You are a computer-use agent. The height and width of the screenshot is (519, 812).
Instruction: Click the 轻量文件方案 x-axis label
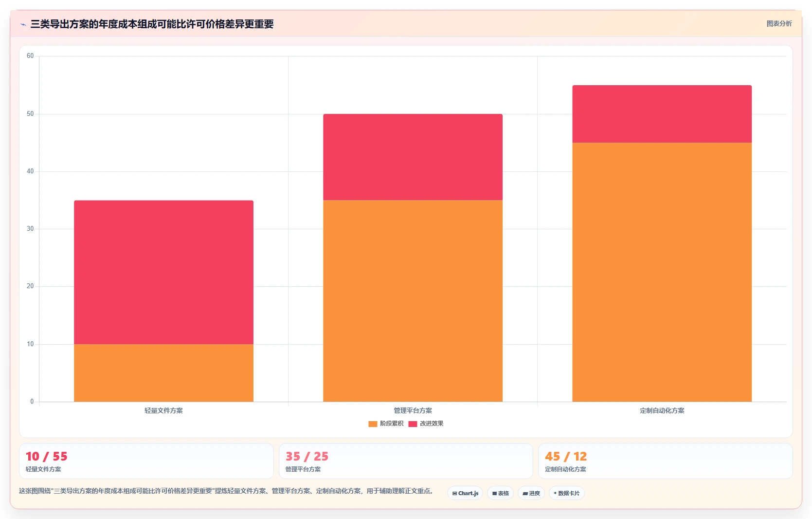tap(163, 410)
